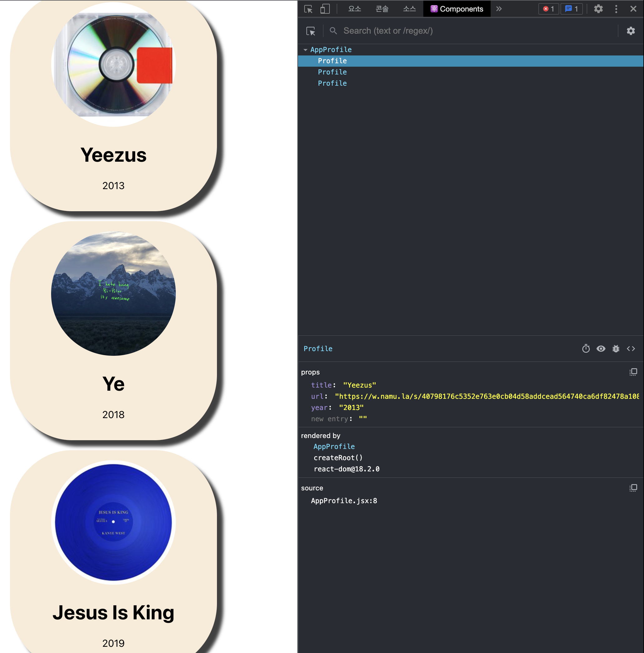Copy source location to clipboard icon
This screenshot has height=653, width=644.
[633, 488]
